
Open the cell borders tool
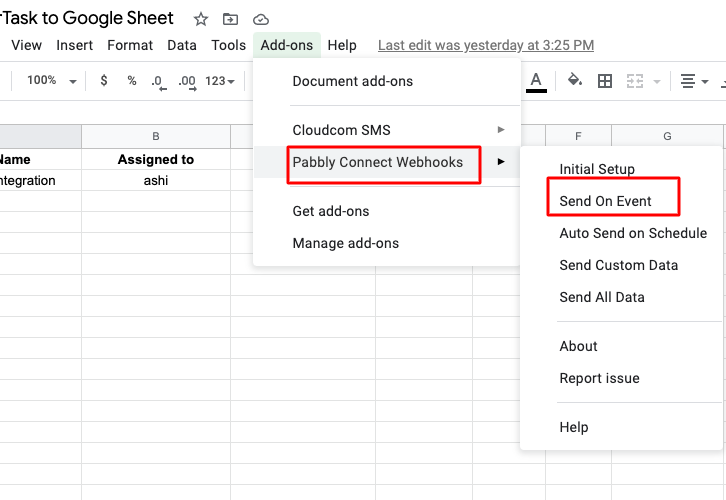click(605, 81)
